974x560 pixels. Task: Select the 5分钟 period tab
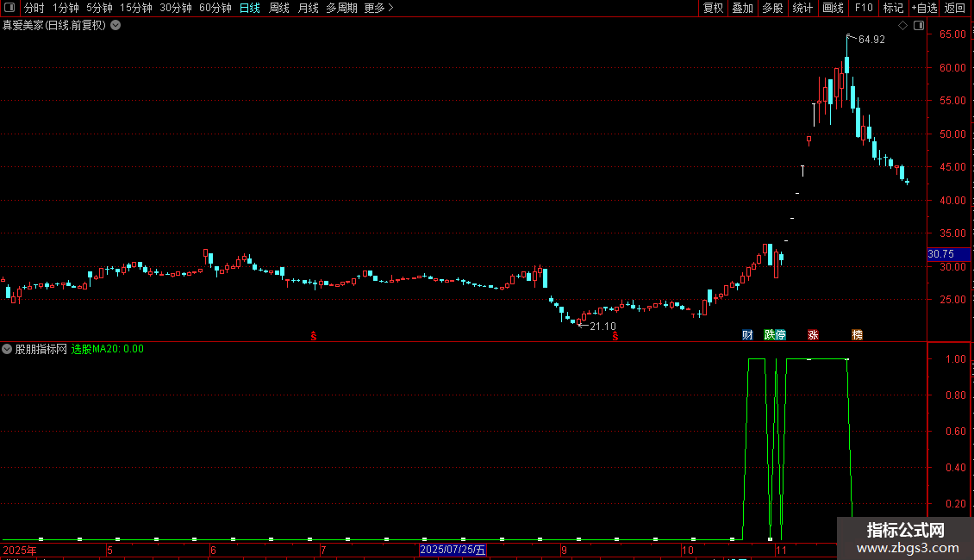(x=99, y=8)
